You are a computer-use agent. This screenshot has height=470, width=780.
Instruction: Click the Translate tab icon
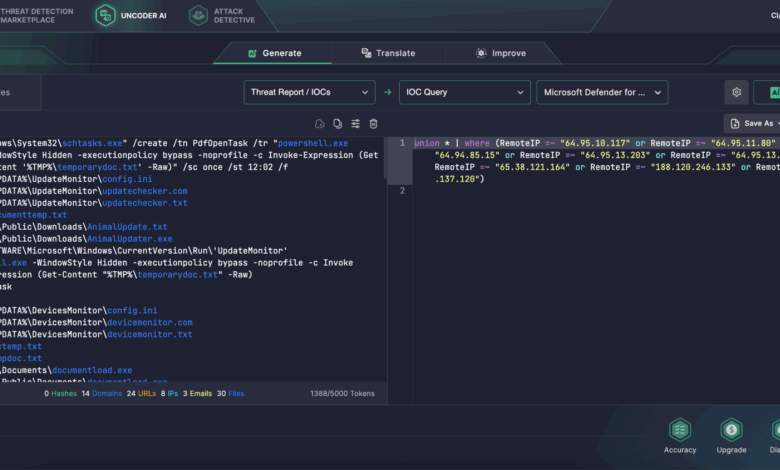(366, 53)
